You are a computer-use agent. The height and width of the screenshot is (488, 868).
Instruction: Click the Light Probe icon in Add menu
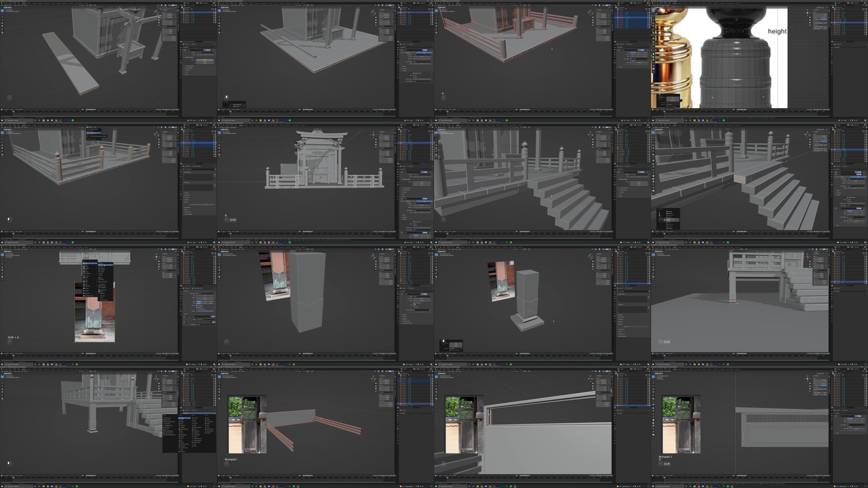pos(84,286)
